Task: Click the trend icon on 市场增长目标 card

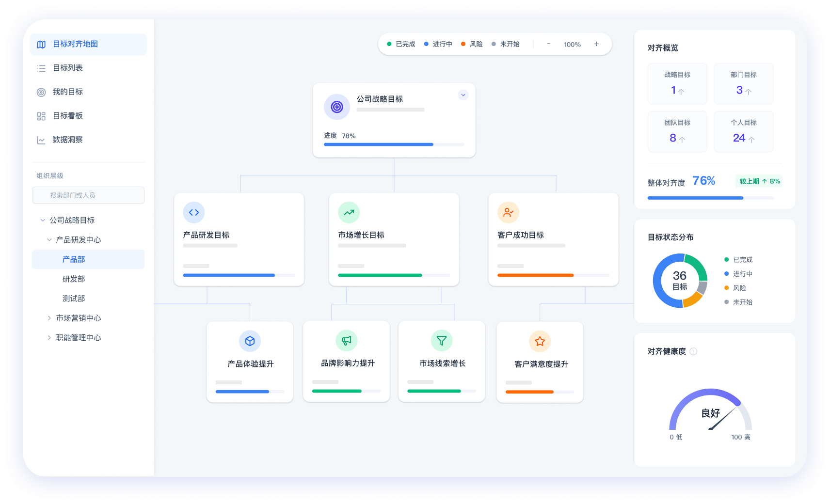Action: tap(349, 212)
